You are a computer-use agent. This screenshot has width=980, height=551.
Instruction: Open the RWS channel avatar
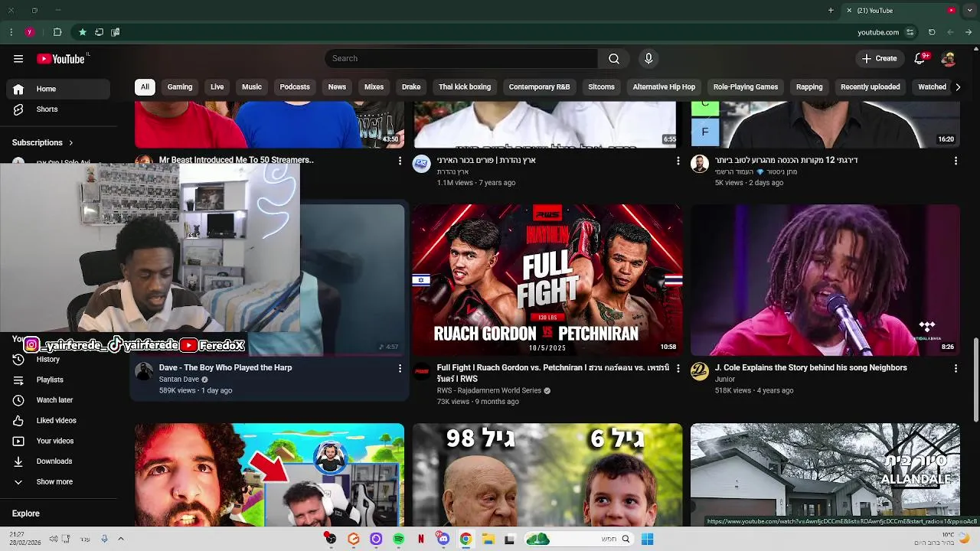(422, 371)
